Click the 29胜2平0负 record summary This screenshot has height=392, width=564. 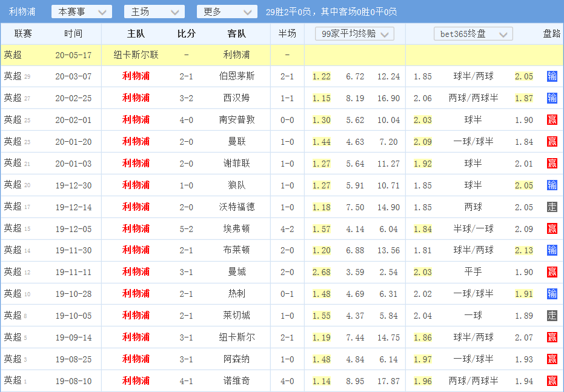[288, 12]
